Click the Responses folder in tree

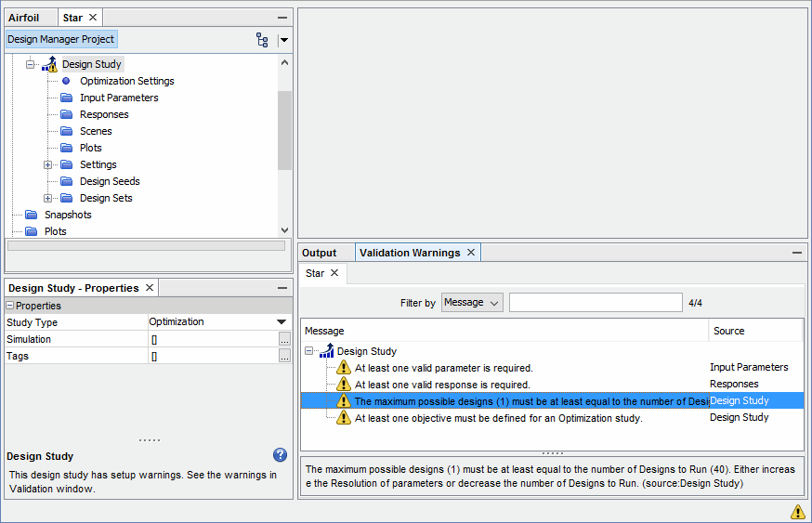[103, 114]
